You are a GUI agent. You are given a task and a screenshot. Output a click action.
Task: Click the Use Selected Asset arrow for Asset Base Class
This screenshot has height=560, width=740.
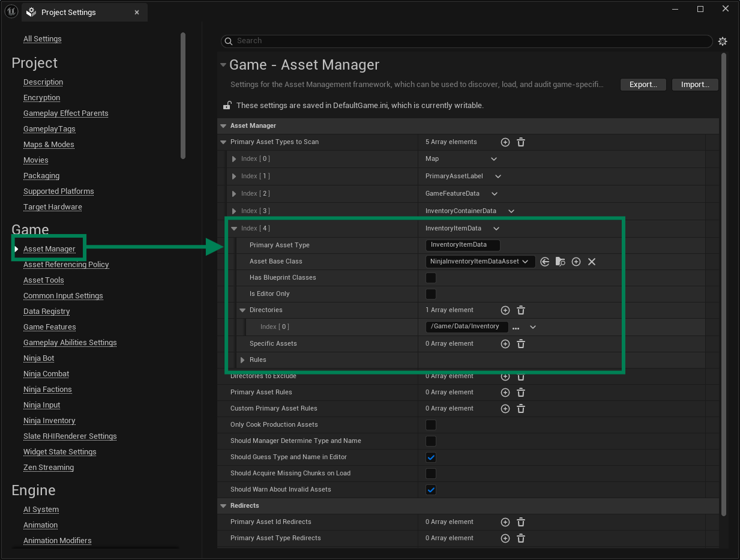pos(544,261)
